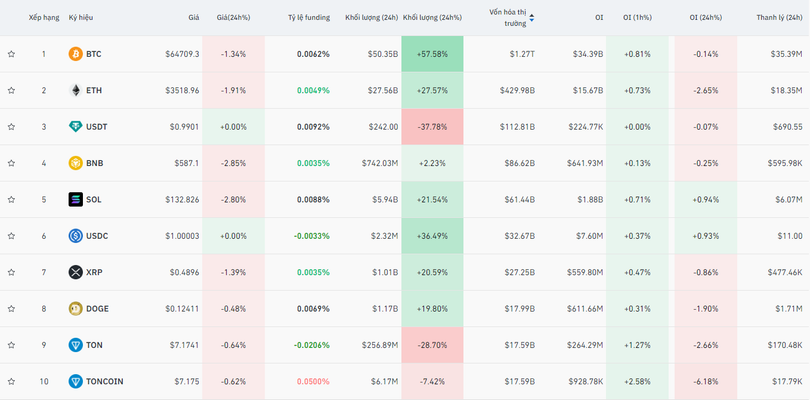Click the Ethereum ETH coin icon
This screenshot has width=810, height=400.
[75, 90]
